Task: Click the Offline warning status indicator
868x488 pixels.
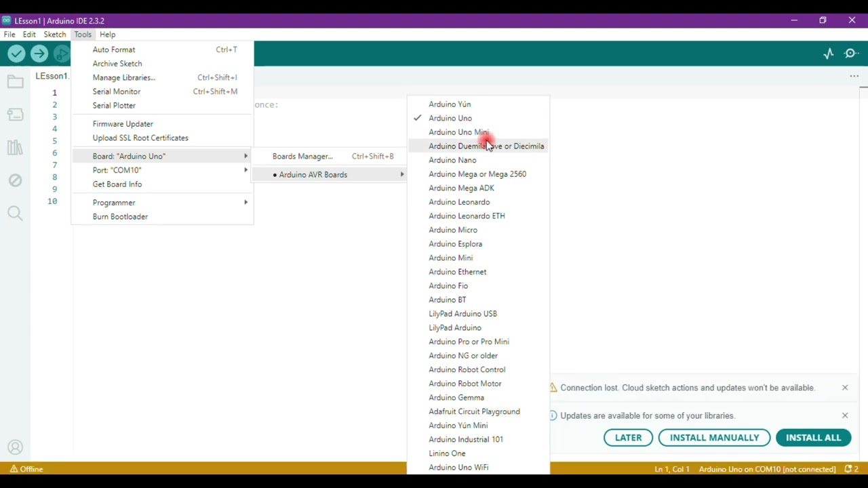Action: pos(26,469)
